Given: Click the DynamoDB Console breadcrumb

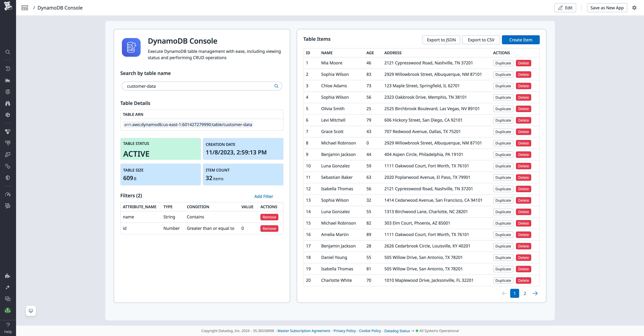Looking at the screenshot, I should point(60,8).
